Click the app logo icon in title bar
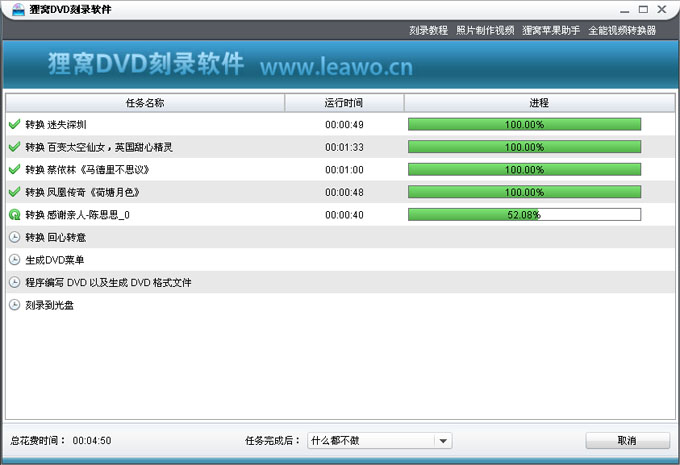Image resolution: width=680 pixels, height=465 pixels. (x=18, y=9)
